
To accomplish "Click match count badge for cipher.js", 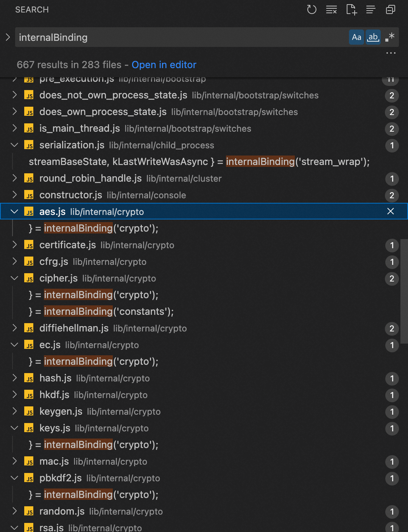I will click(392, 278).
